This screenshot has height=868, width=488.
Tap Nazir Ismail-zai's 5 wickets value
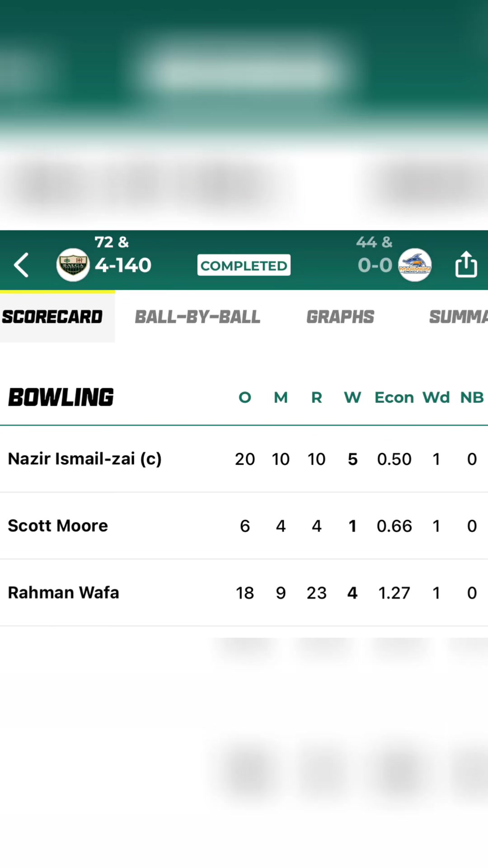pos(353,459)
